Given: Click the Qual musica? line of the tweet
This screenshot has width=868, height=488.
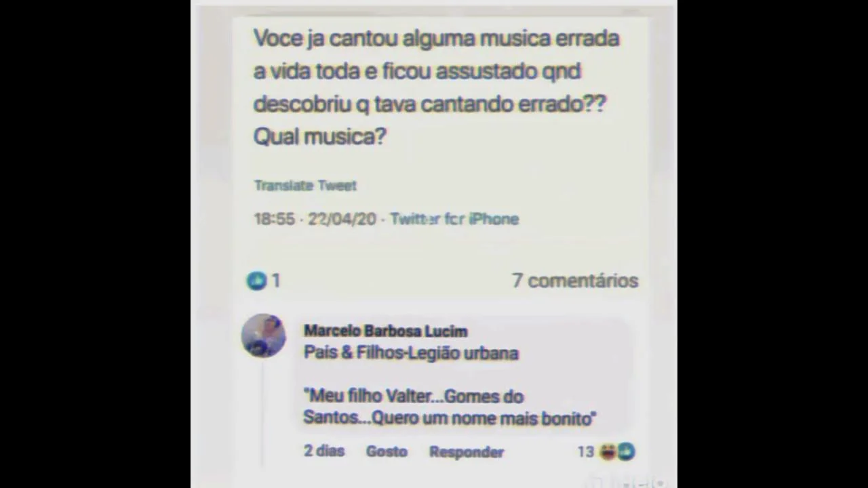Looking at the screenshot, I should point(319,137).
